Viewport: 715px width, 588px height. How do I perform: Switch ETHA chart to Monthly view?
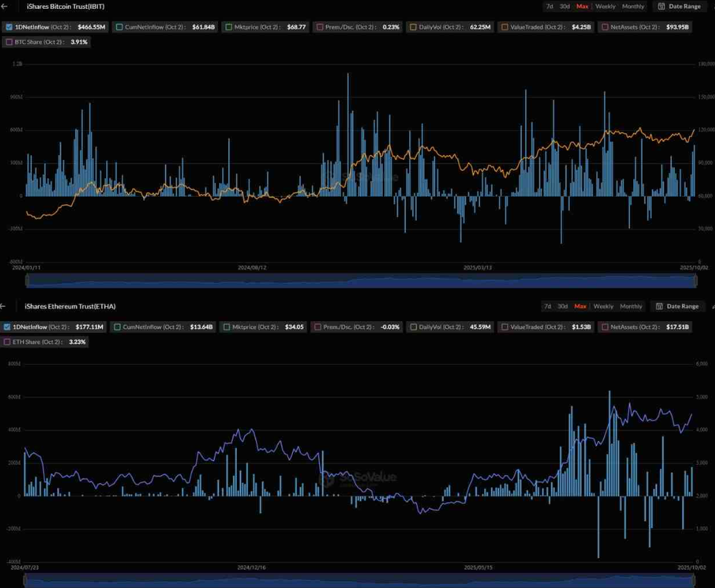click(631, 306)
